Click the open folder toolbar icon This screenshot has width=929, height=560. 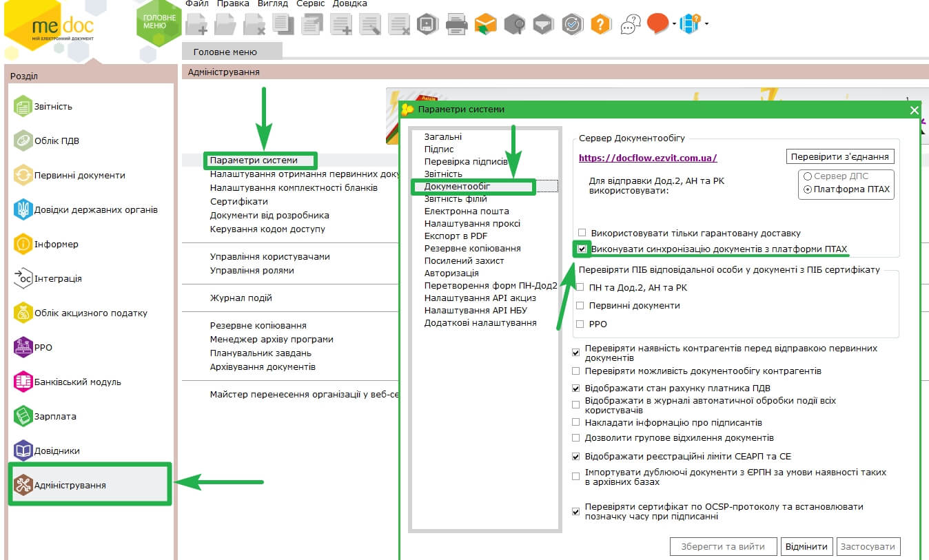(x=225, y=25)
